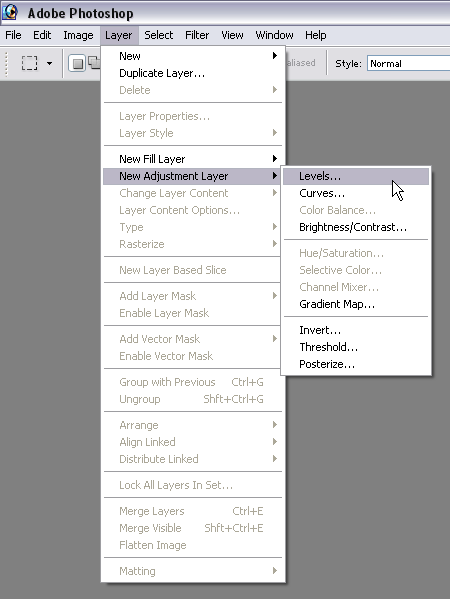This screenshot has width=450, height=599.
Task: Expand the New submenu arrow
Action: point(275,56)
